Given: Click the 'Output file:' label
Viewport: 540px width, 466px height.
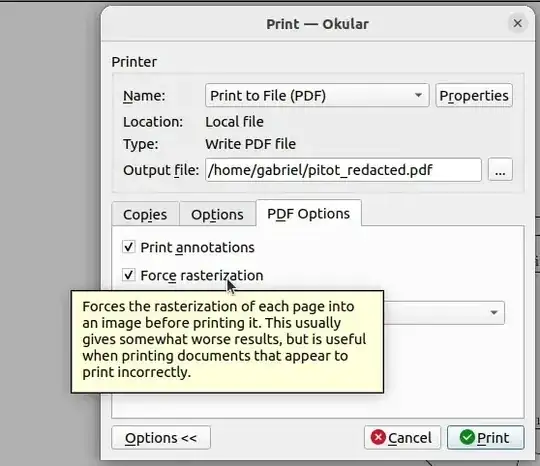Looking at the screenshot, I should pyautogui.click(x=161, y=170).
